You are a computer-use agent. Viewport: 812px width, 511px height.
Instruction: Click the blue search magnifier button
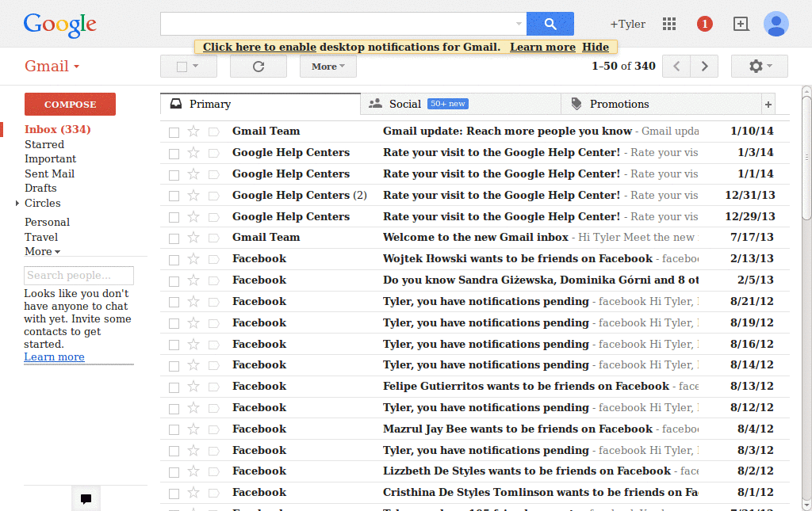click(550, 24)
